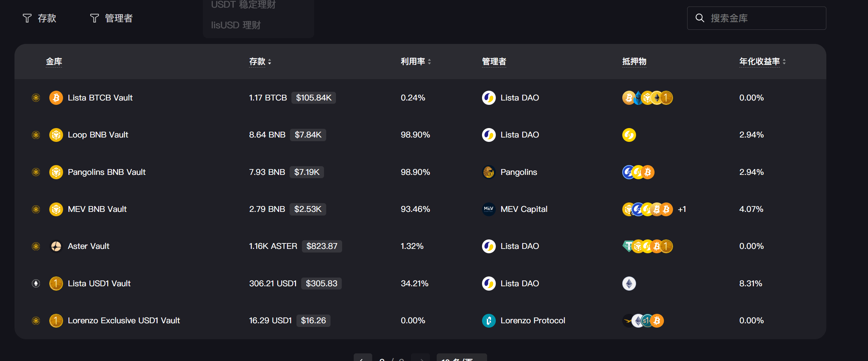Click the Ethereum chain badge on Lista USD1 Vault row
The width and height of the screenshot is (868, 361).
[x=36, y=283]
